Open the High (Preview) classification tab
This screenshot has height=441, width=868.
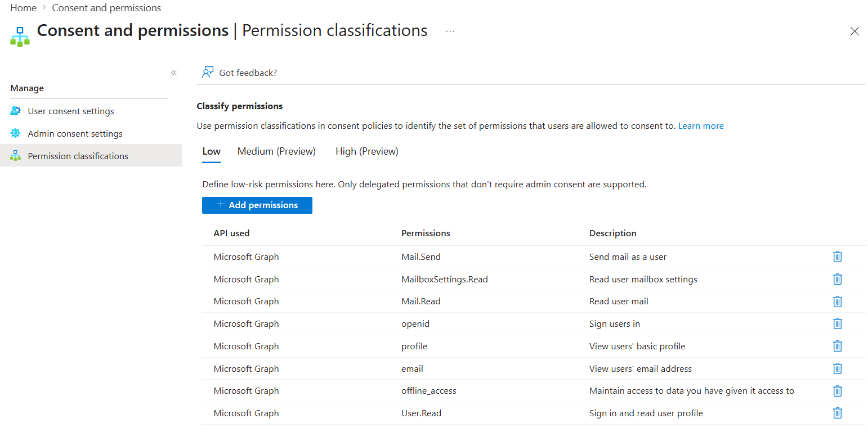tap(366, 151)
